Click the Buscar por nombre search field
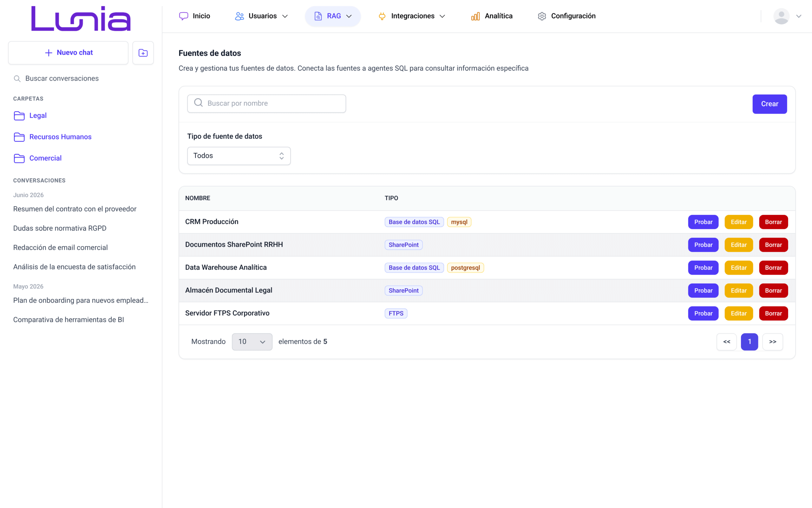The width and height of the screenshot is (812, 508). point(266,104)
